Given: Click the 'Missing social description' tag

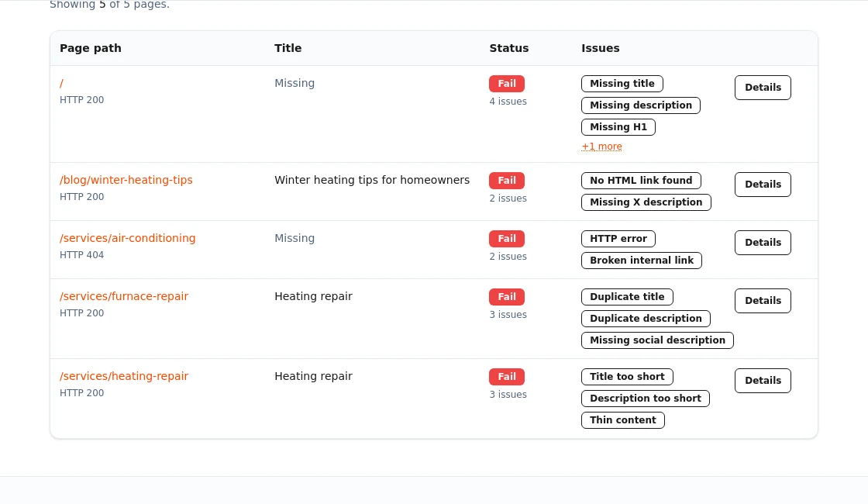Looking at the screenshot, I should point(657,340).
